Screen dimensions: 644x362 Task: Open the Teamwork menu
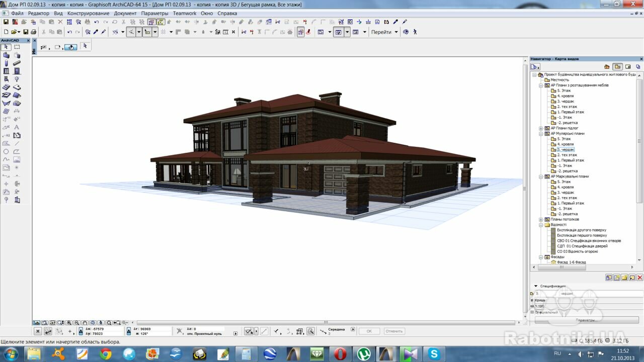185,13
